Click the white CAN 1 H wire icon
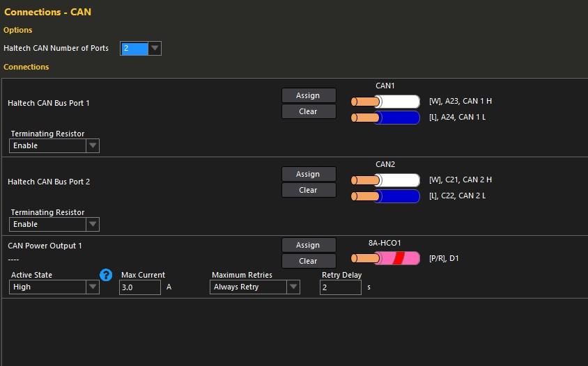The image size is (588, 366). (385, 102)
